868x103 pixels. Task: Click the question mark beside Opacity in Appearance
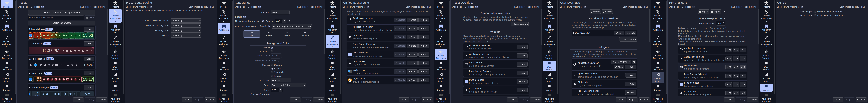[x=289, y=21]
